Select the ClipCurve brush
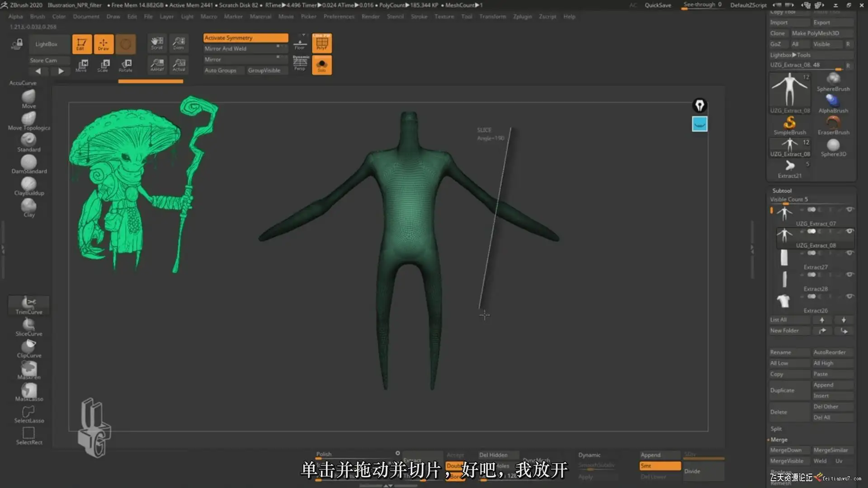The width and height of the screenshot is (868, 488). [x=28, y=347]
